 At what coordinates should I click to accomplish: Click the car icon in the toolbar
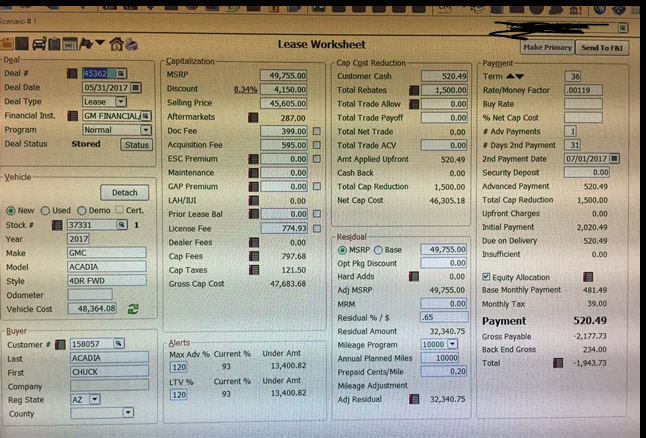click(x=39, y=43)
